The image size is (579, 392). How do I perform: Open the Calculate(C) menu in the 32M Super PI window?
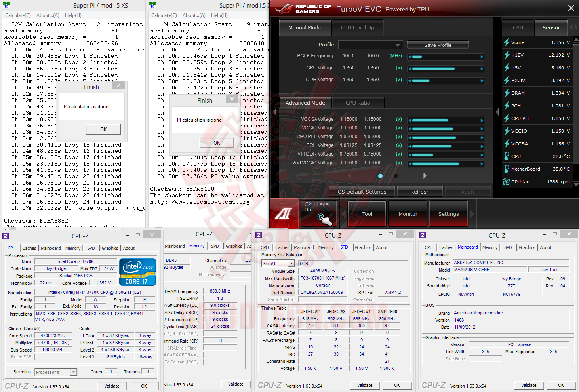18,15
